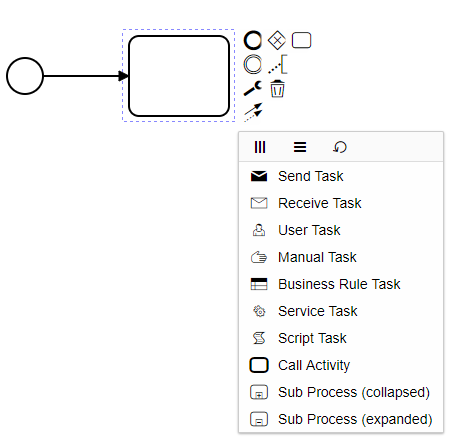This screenshot has width=449, height=438.
Task: Delete the task using trash icon
Action: pos(277,89)
